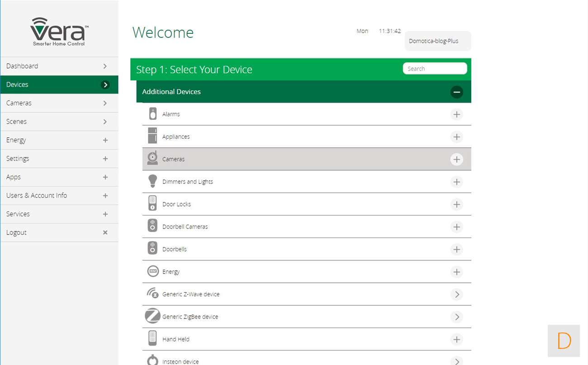
Task: Open Generic ZigBee device arrow
Action: coord(457,317)
